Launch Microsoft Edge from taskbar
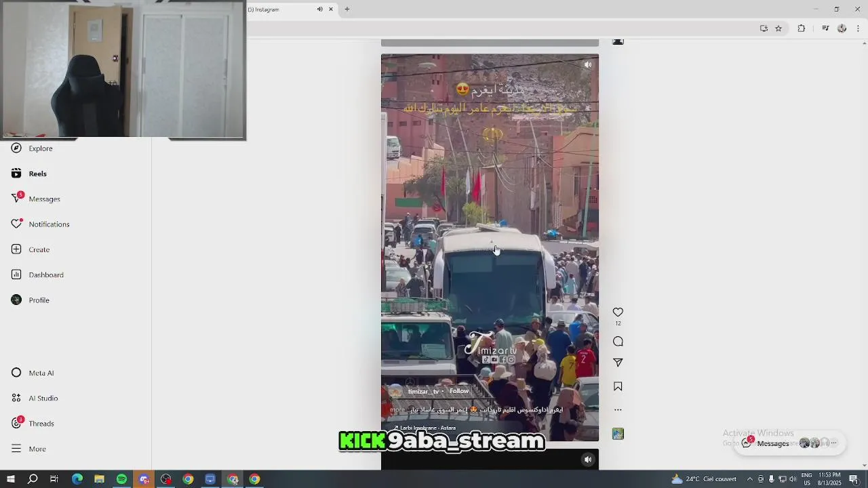 [77, 479]
